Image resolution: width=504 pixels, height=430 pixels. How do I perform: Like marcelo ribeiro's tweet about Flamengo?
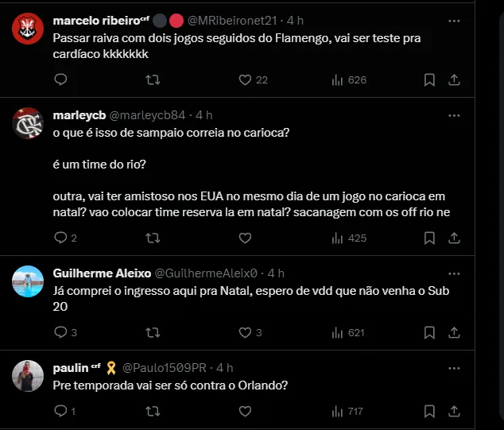point(245,79)
